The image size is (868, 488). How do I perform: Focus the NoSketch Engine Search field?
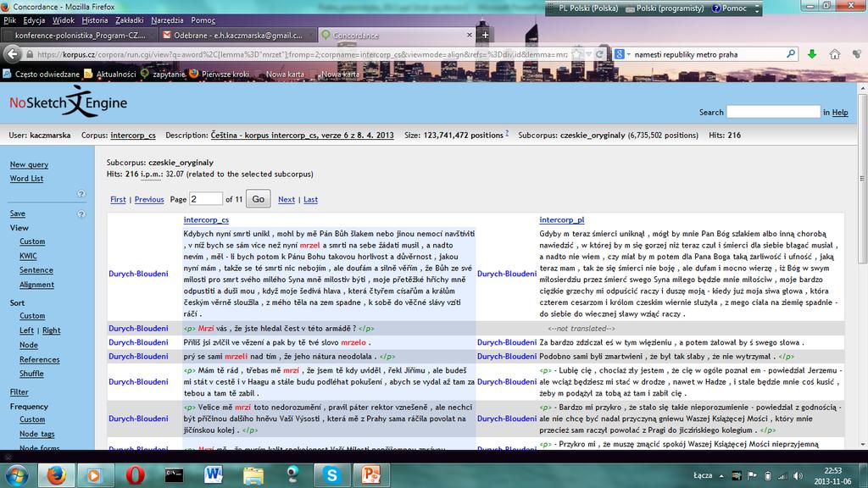(x=773, y=112)
